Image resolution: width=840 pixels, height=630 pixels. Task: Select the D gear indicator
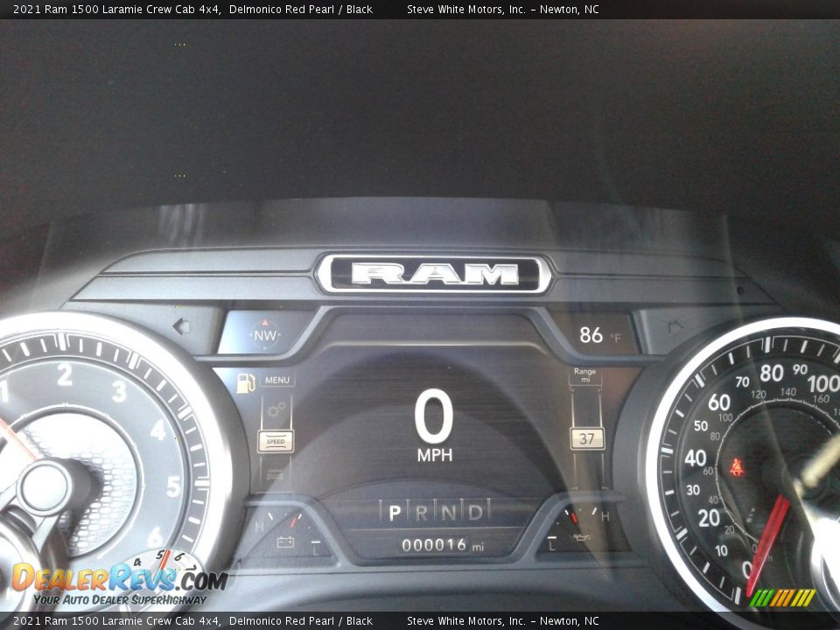pyautogui.click(x=475, y=513)
